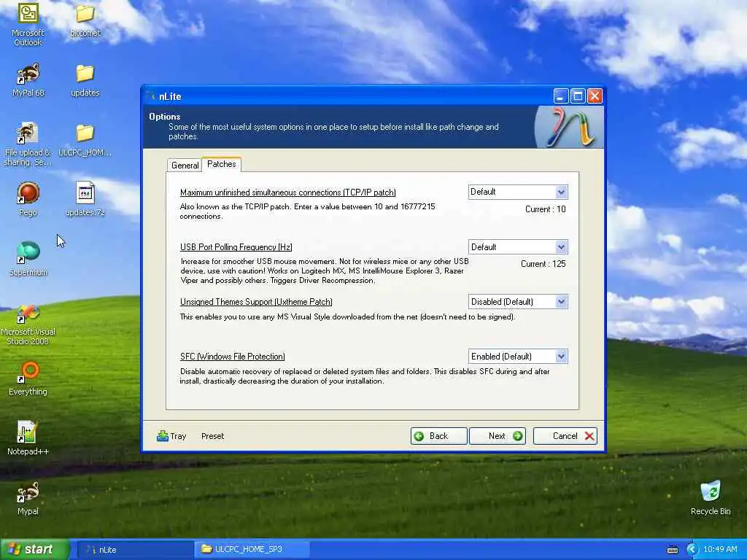Click USB Port Polling Frequency heading
Image resolution: width=747 pixels, height=560 pixels.
pos(236,247)
